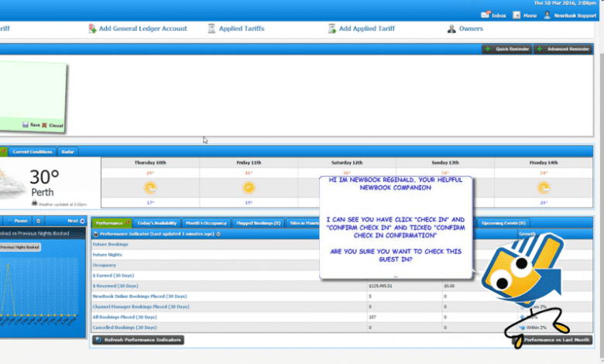Click the print icon beside Performance Indicator
The width and height of the screenshot is (604, 364).
tap(95, 234)
